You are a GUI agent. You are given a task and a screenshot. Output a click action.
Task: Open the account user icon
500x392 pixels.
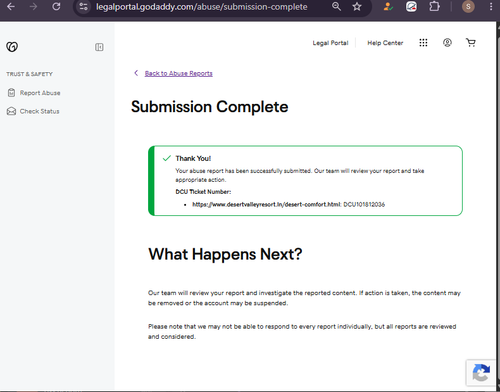(x=447, y=43)
